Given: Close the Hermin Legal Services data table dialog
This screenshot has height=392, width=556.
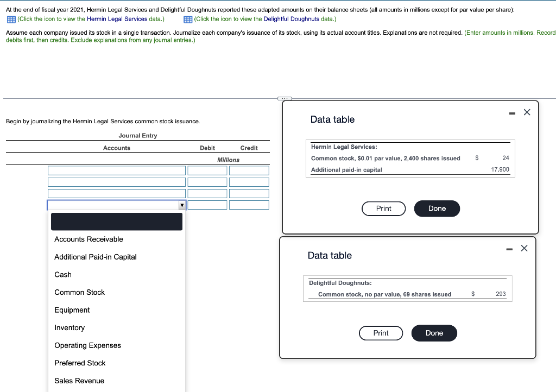Looking at the screenshot, I should tap(527, 112).
